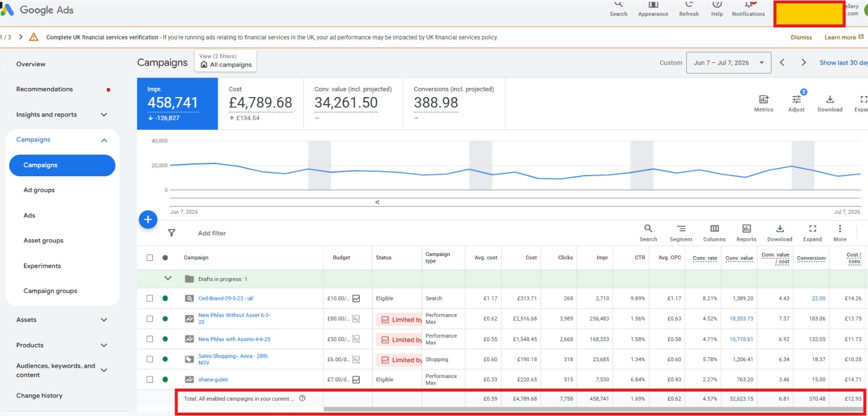Open the chart Metrics icon
Viewport: 868px width, 416px height.
[x=763, y=103]
